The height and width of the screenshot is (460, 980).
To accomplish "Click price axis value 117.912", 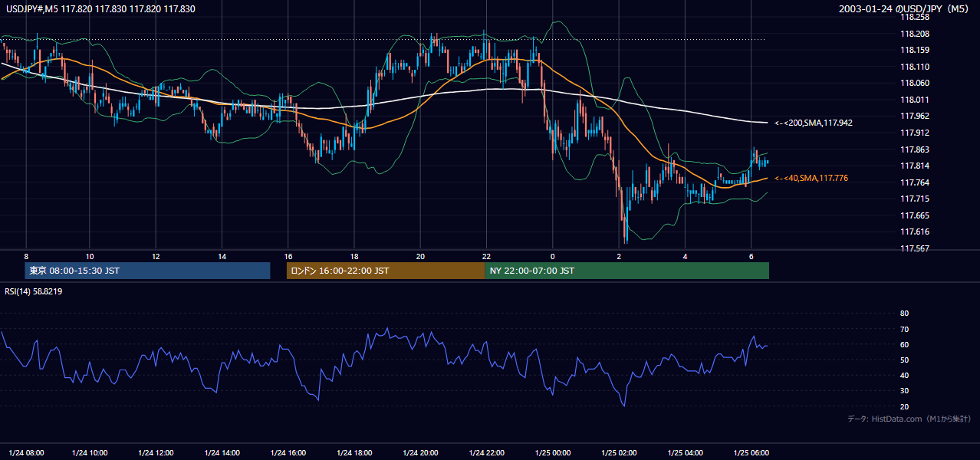I will [914, 133].
